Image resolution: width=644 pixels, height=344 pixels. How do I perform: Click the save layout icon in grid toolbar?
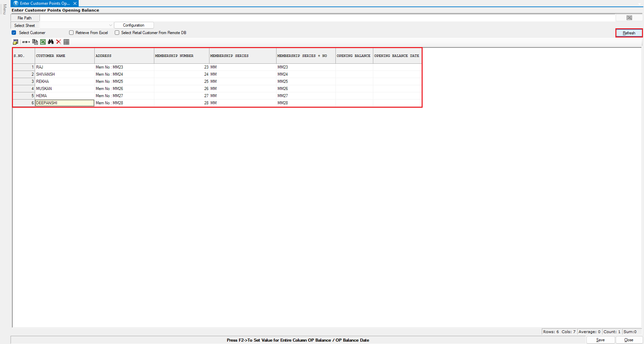[15, 42]
